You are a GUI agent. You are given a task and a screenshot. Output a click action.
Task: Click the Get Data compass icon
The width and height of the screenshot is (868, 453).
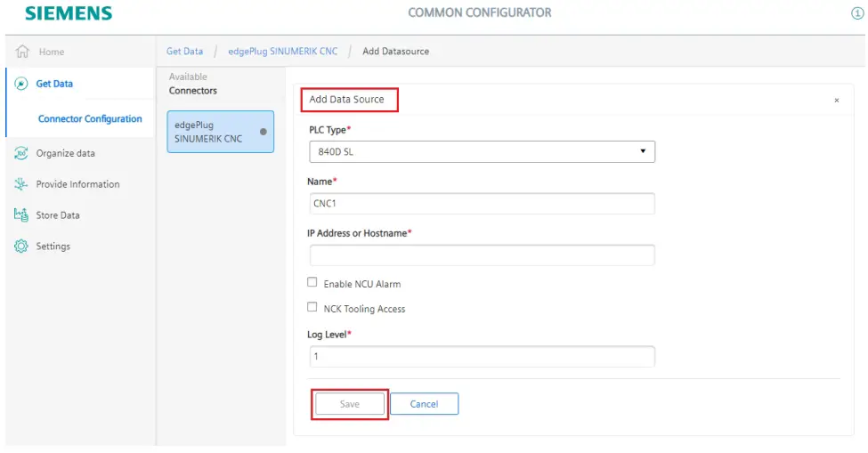click(21, 84)
